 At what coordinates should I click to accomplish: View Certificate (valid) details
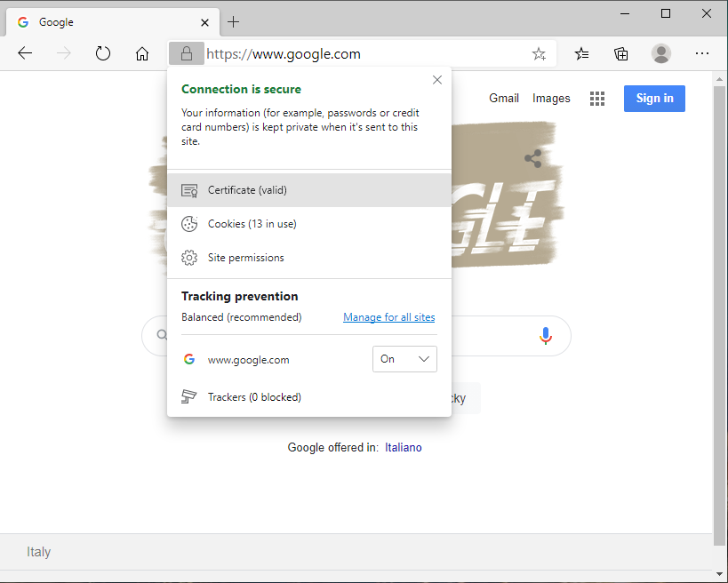click(309, 190)
